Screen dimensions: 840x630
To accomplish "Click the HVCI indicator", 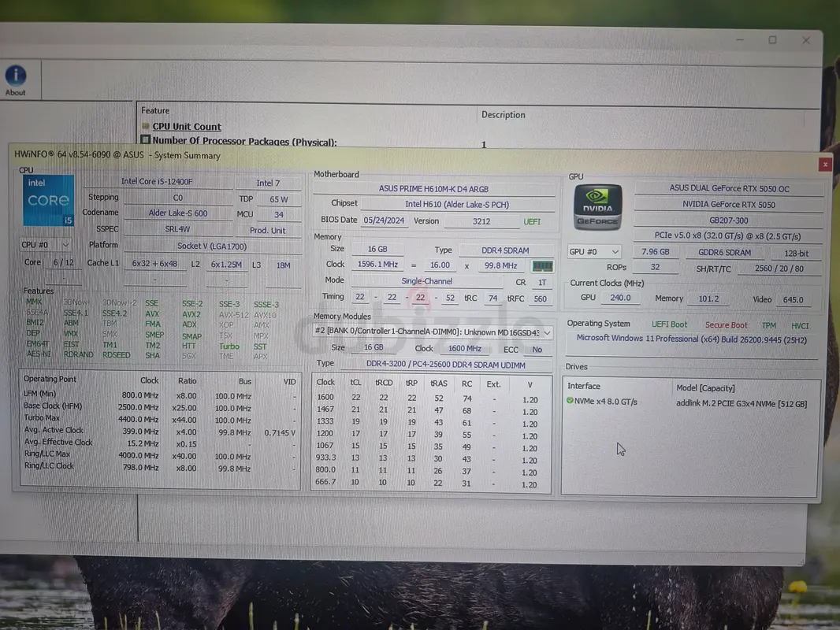I will [800, 325].
